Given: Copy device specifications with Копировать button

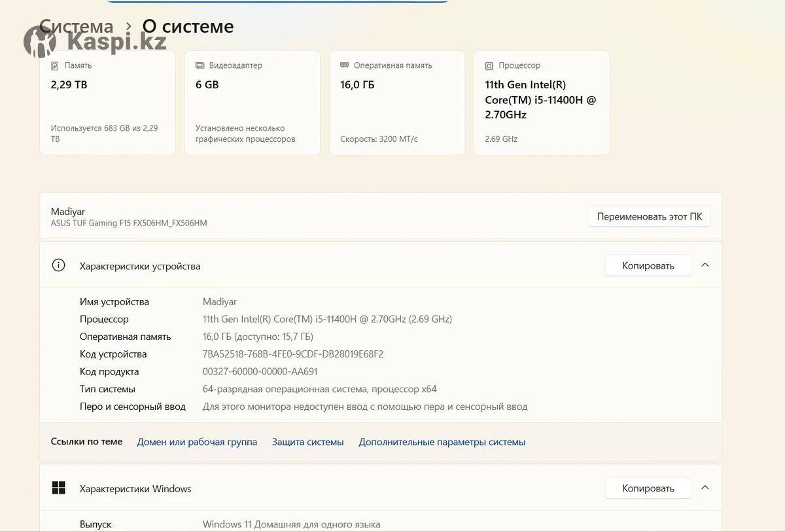Looking at the screenshot, I should [x=648, y=265].
